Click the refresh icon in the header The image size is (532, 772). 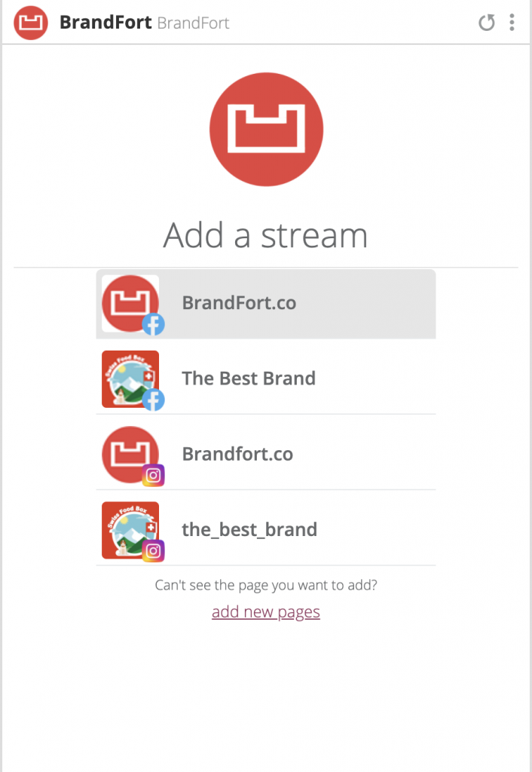[x=487, y=22]
